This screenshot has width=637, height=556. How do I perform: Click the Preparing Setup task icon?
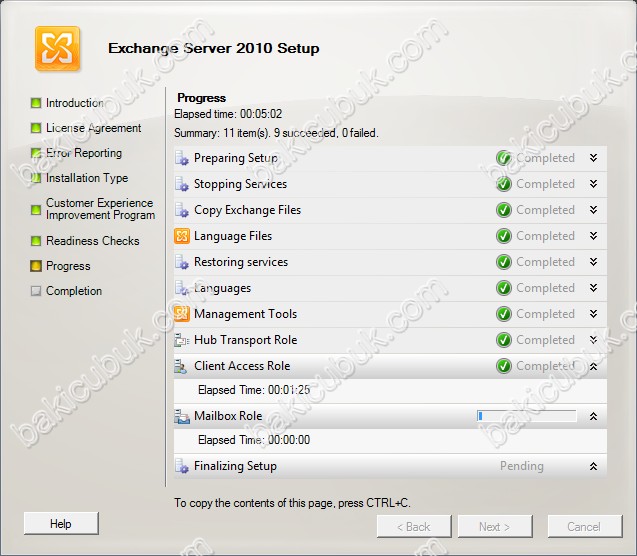(x=182, y=158)
